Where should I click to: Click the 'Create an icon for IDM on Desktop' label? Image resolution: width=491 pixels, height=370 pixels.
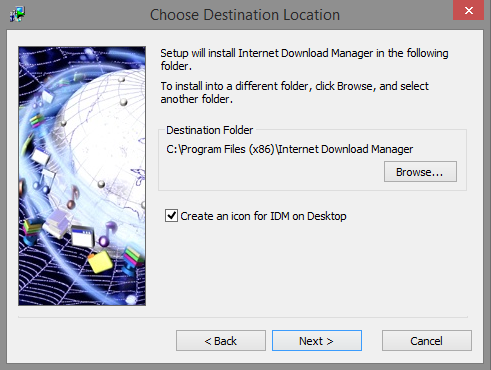pyautogui.click(x=263, y=216)
